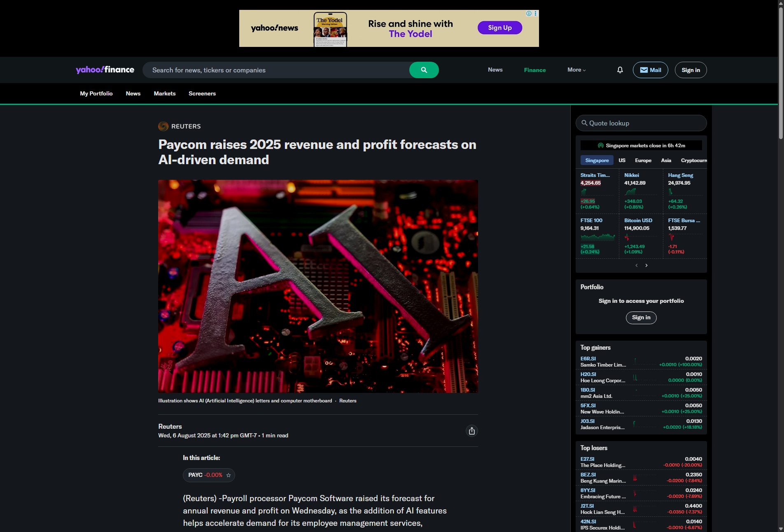Screen dimensions: 784x532
Task: Open the Nikkei index card
Action: [x=641, y=191]
